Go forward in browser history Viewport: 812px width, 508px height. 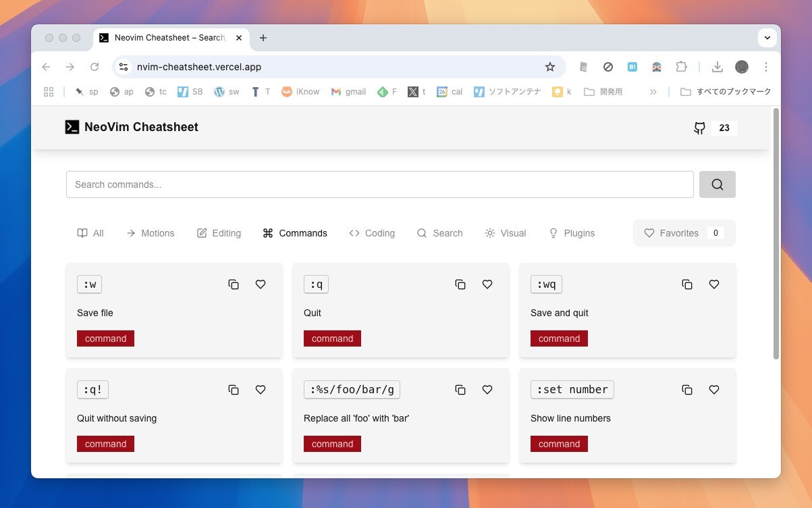coord(70,67)
